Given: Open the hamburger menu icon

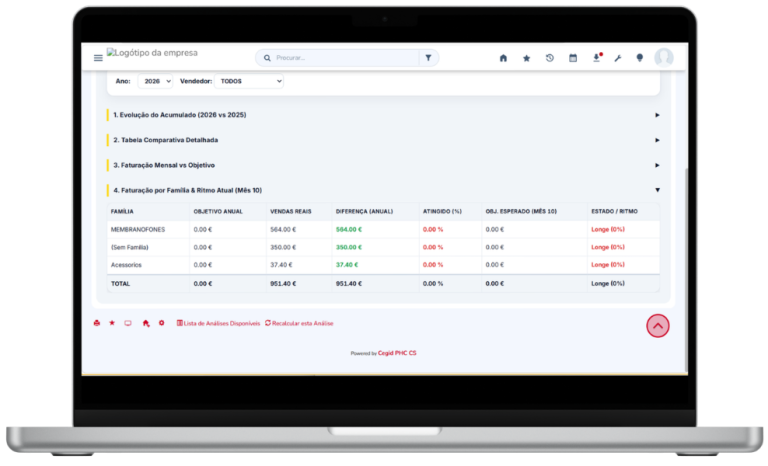Looking at the screenshot, I should pos(98,58).
